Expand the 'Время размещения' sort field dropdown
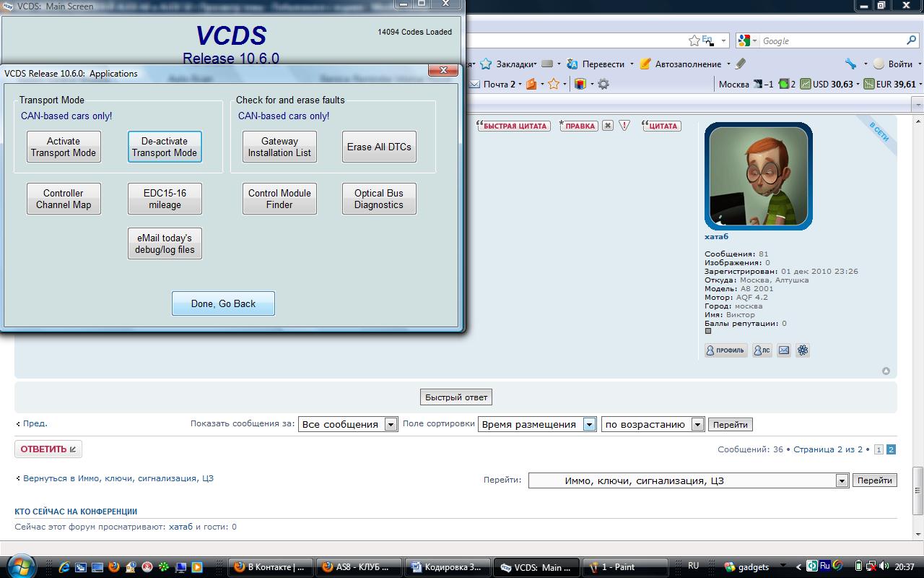The width and height of the screenshot is (924, 578). pos(589,425)
